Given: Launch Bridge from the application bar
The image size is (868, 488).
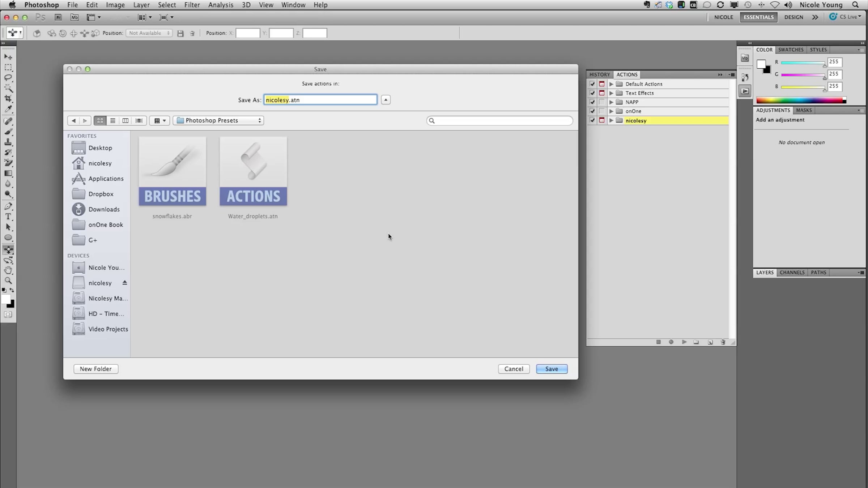Looking at the screenshot, I should tap(58, 17).
